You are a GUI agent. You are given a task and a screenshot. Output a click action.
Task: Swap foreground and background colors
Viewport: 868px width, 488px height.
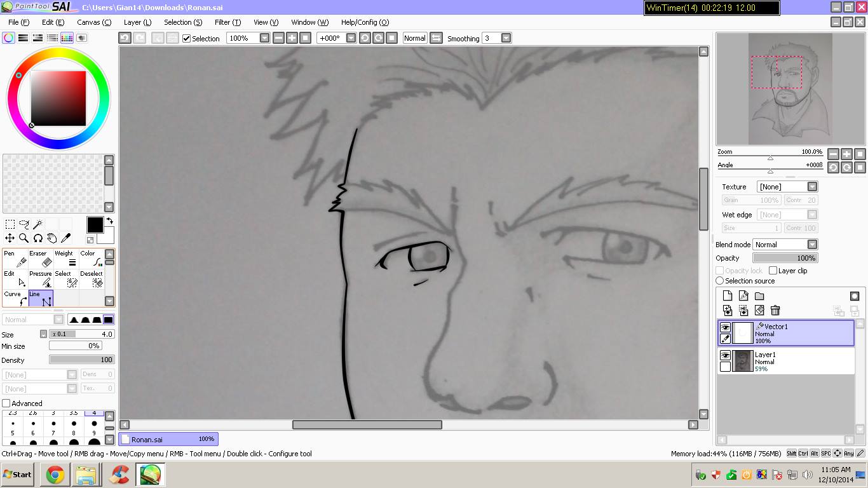pyautogui.click(x=109, y=221)
